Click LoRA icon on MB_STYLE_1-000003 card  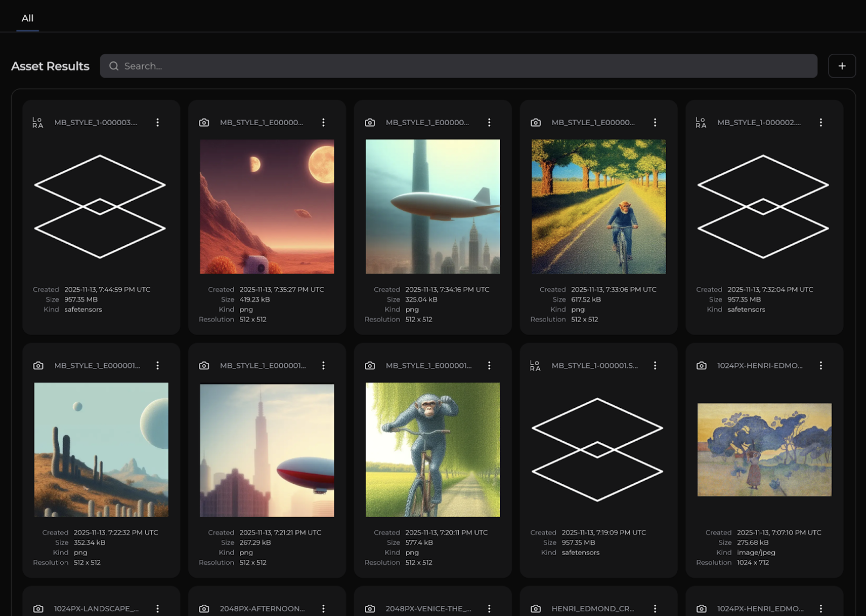tap(38, 122)
